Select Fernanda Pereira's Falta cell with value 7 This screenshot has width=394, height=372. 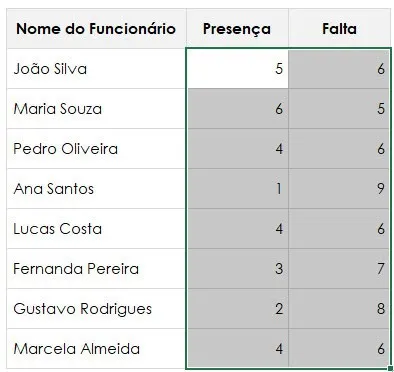(339, 269)
